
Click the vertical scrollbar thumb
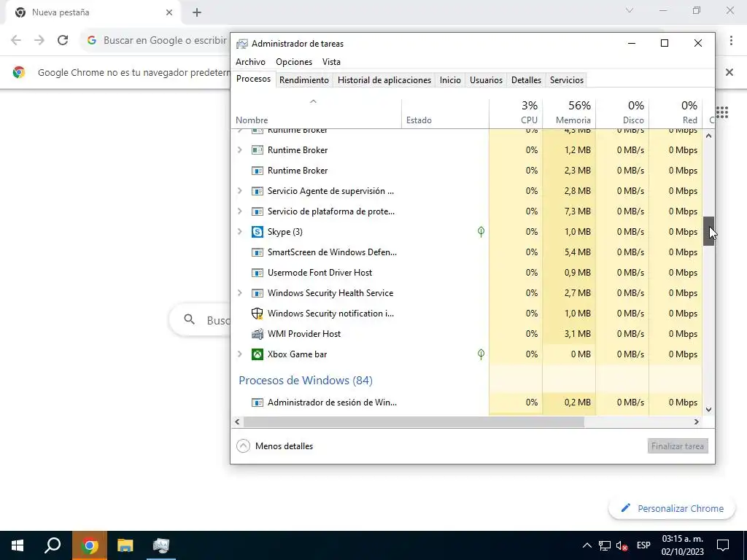pyautogui.click(x=708, y=231)
